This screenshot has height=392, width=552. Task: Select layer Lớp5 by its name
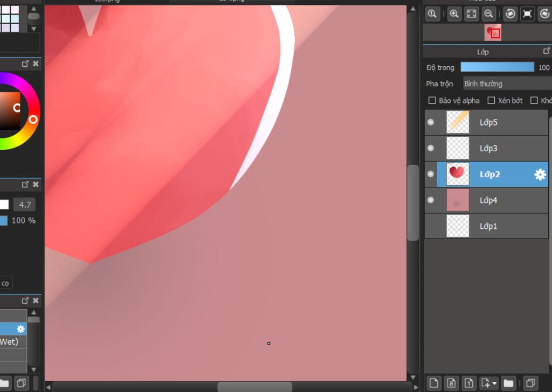[x=488, y=122]
